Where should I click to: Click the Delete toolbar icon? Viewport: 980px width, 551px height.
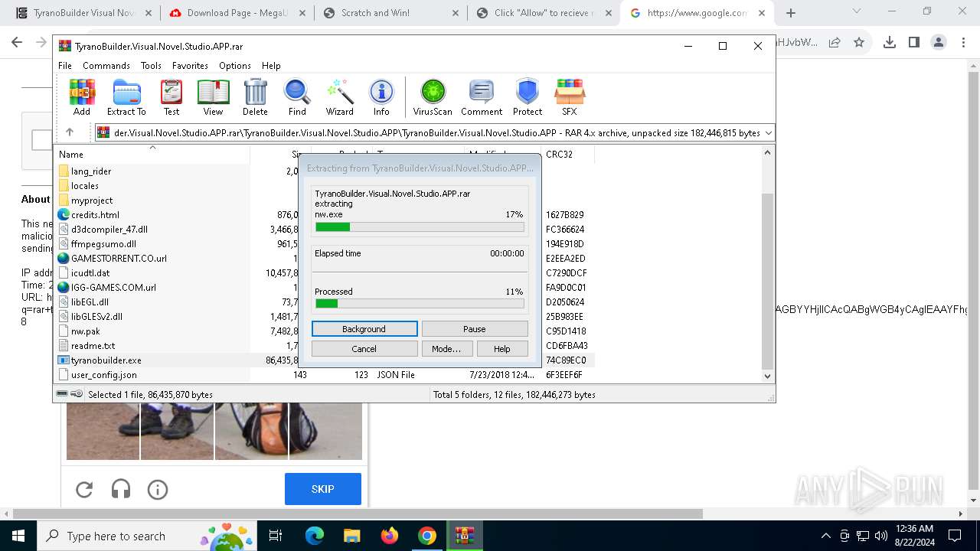[x=255, y=97]
